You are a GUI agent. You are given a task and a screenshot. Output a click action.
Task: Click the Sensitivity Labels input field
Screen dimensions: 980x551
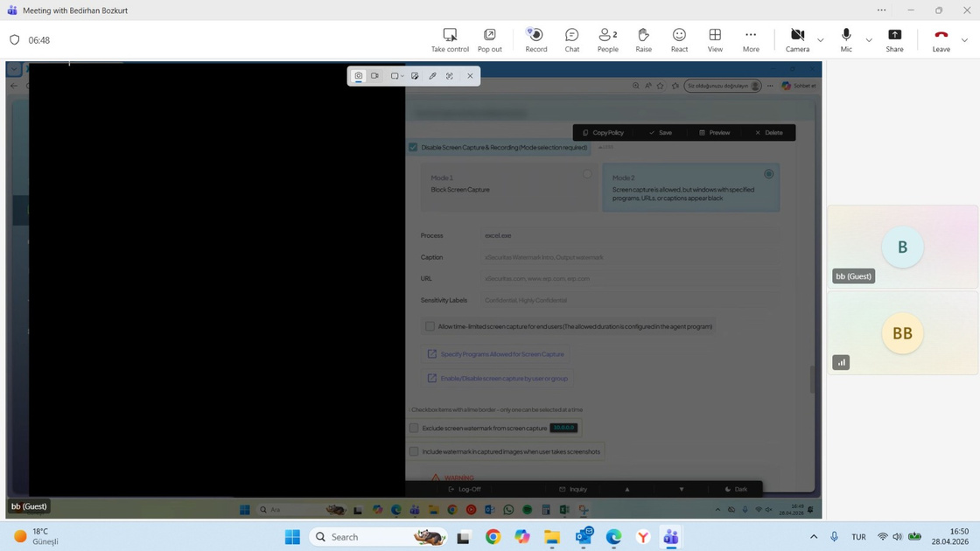tap(630, 301)
